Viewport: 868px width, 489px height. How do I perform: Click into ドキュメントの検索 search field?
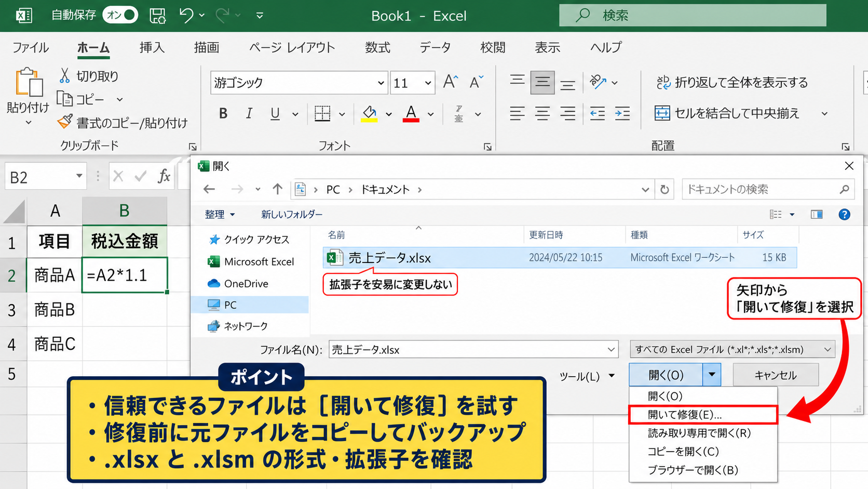pyautogui.click(x=768, y=189)
